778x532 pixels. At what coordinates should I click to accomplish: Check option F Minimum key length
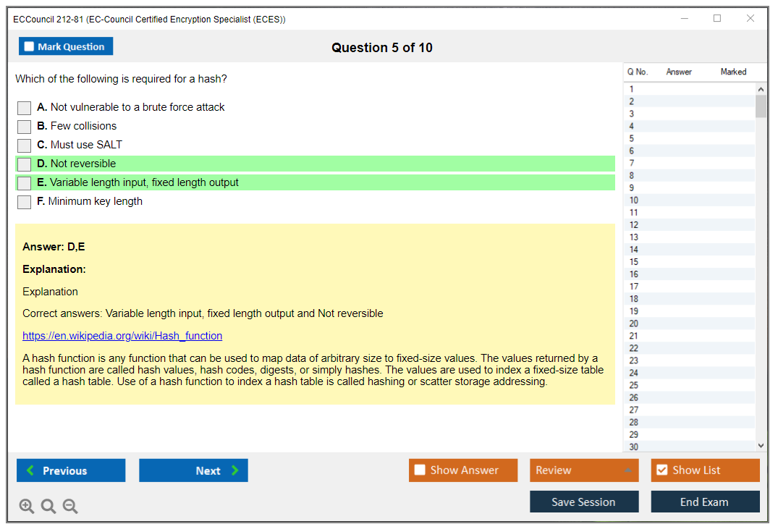[25, 202]
